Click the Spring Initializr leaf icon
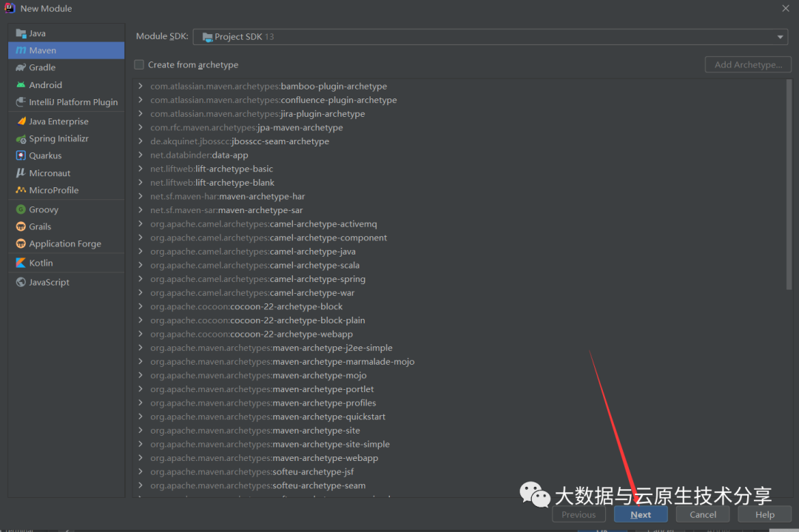The height and width of the screenshot is (532, 799). 21,138
